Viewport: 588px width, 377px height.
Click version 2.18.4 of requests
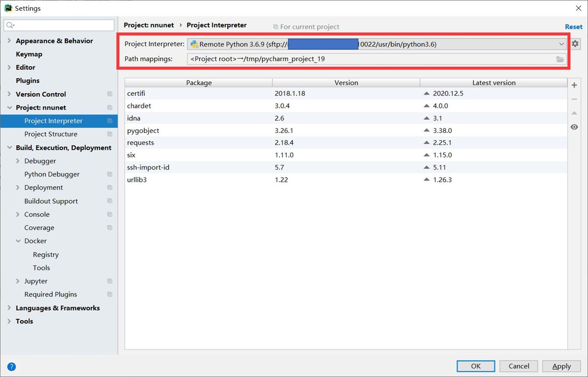284,142
